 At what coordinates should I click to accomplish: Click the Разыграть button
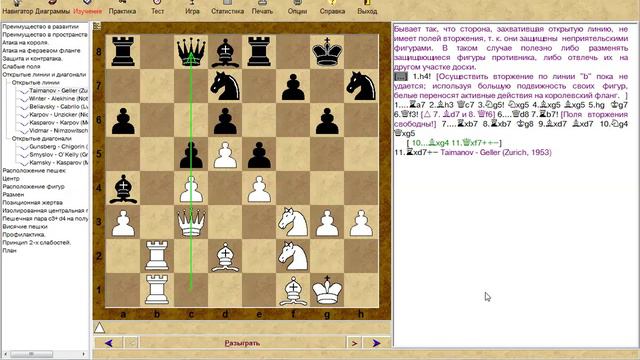(x=242, y=343)
